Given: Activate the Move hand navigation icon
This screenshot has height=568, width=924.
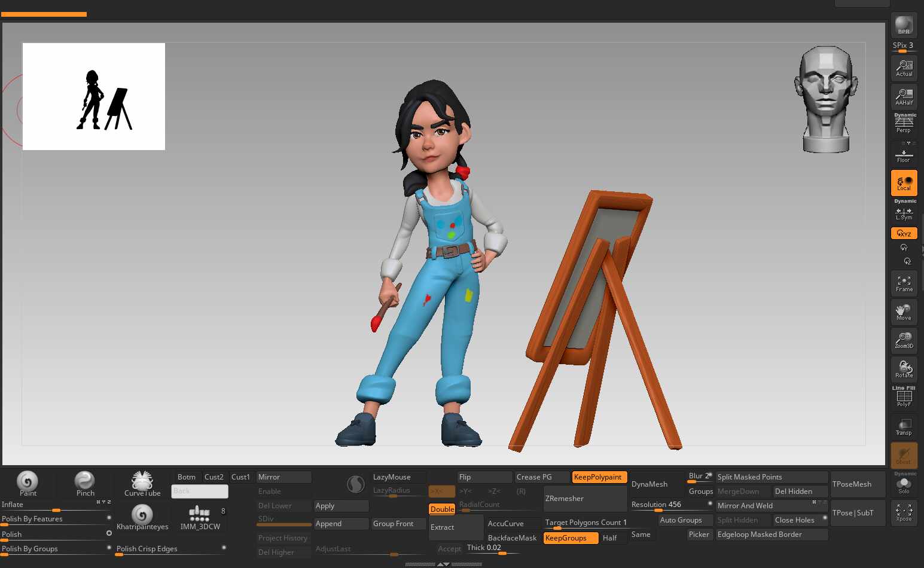Looking at the screenshot, I should 904,312.
